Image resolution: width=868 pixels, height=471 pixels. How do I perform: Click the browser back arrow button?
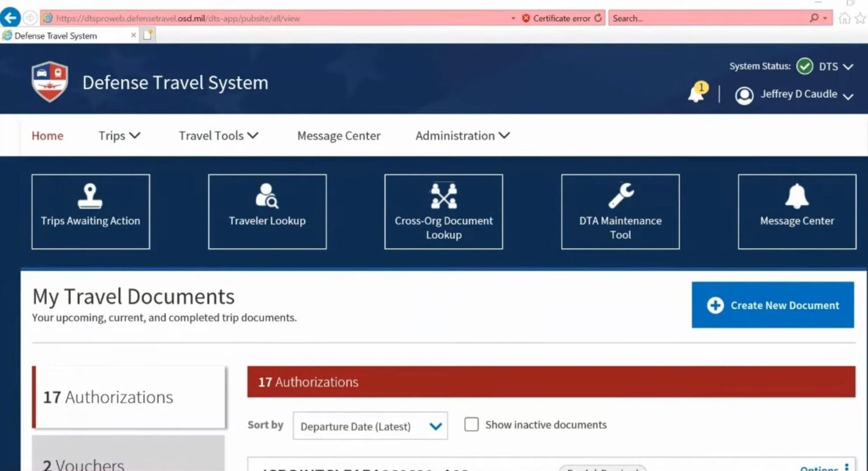click(10, 18)
